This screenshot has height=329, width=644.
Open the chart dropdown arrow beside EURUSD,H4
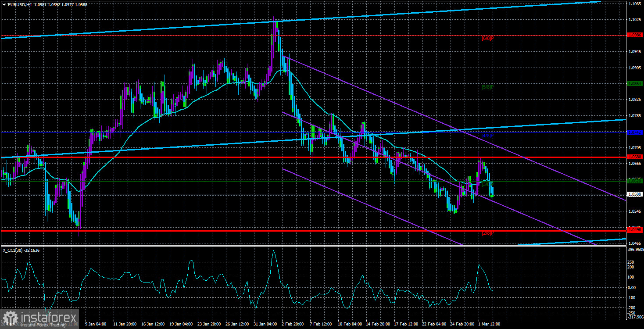pos(4,4)
